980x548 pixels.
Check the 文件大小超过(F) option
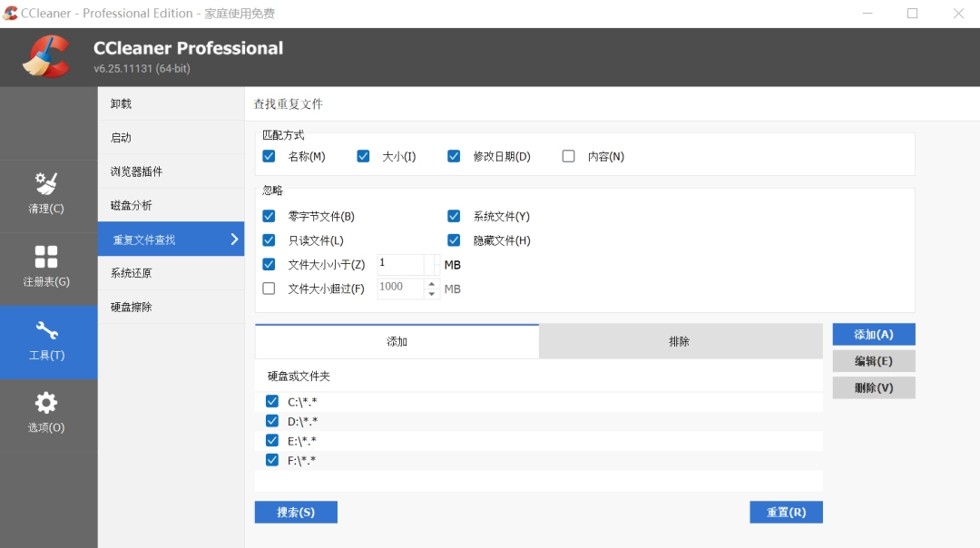point(268,288)
